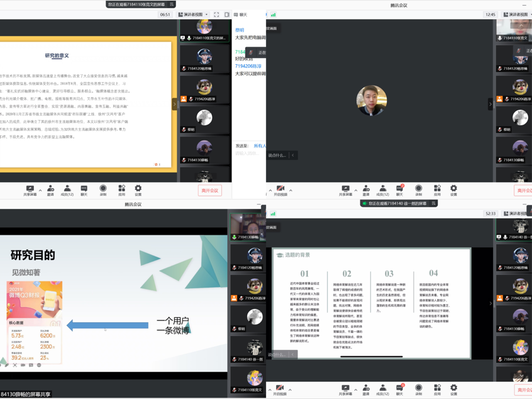Select 7184130薛畅 video thumbnail in 研究目的 window

click(x=248, y=227)
